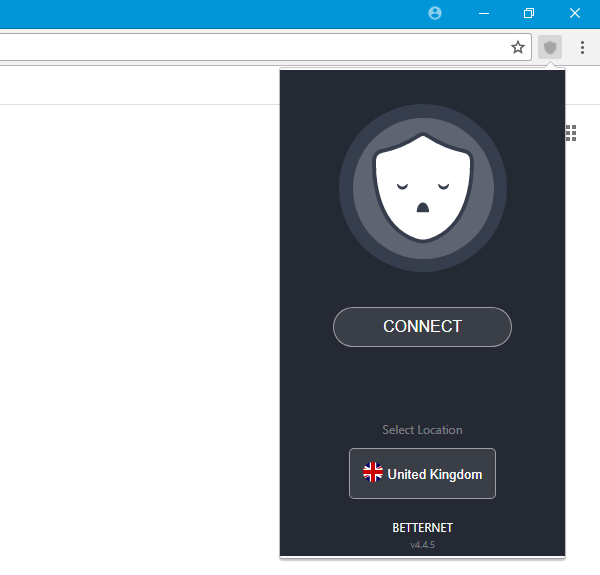Click the v4.4.5 version text

pyautogui.click(x=422, y=545)
